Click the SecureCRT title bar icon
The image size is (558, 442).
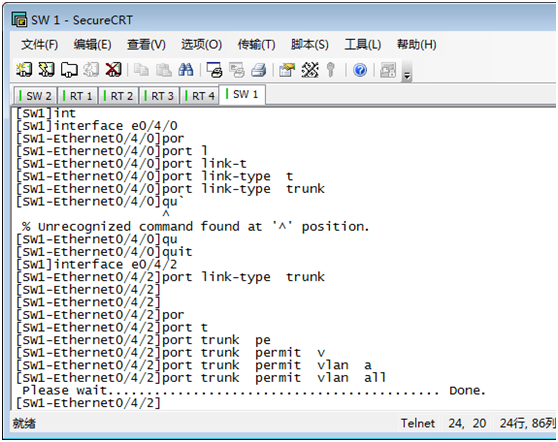tap(19, 19)
